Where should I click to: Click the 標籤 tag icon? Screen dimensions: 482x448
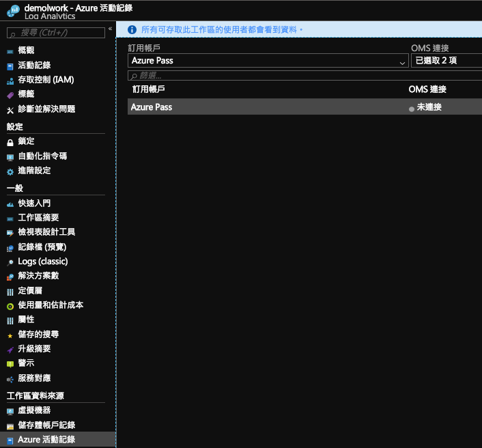tap(10, 96)
